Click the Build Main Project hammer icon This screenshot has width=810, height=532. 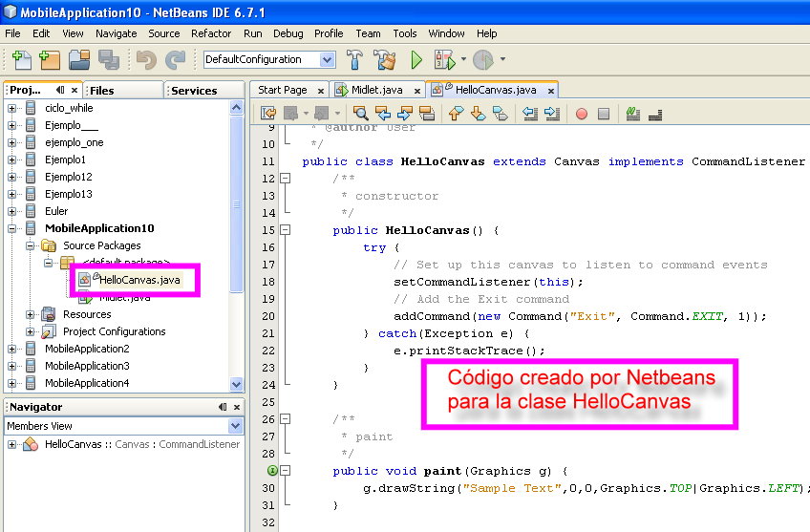click(354, 60)
